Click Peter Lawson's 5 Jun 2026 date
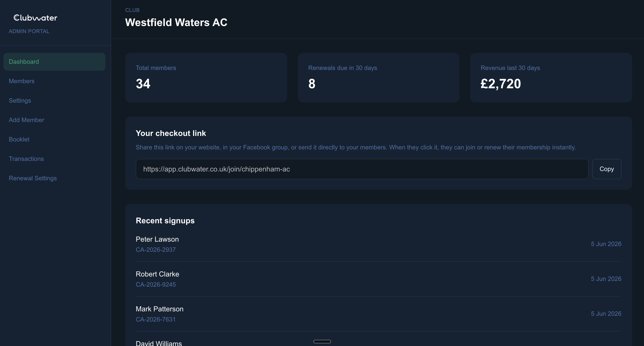The height and width of the screenshot is (346, 644). tap(606, 244)
